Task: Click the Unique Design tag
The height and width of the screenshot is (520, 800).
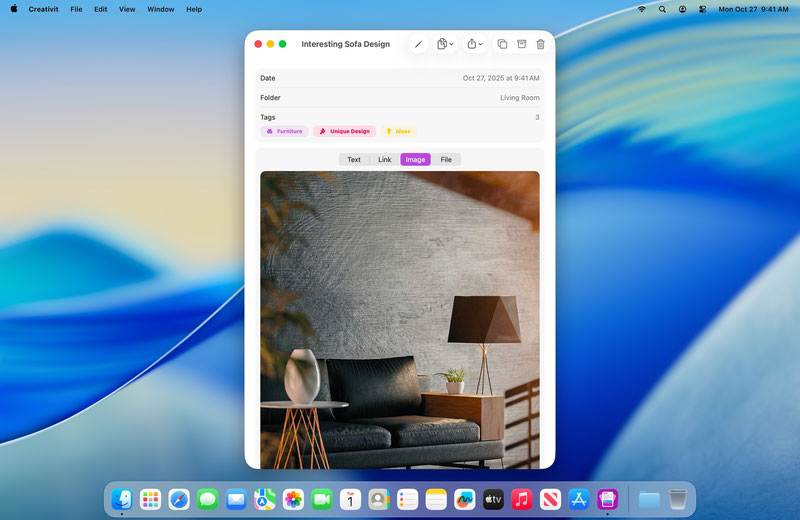Action: coord(344,131)
